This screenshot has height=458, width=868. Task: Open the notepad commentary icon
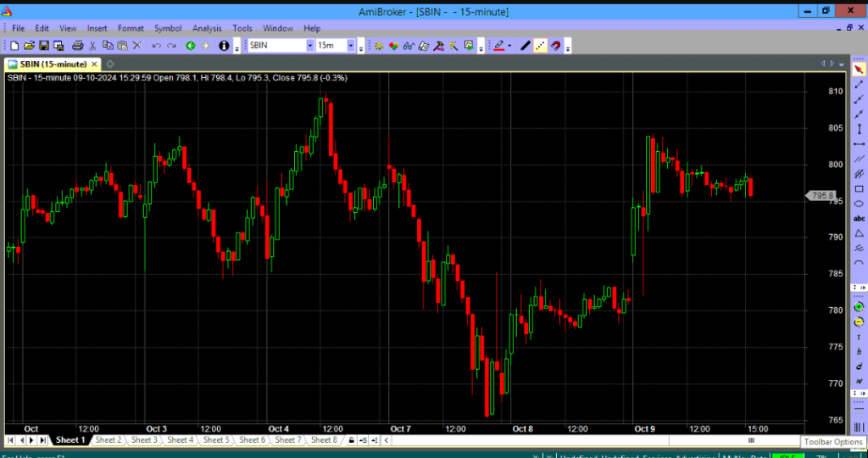tap(424, 46)
